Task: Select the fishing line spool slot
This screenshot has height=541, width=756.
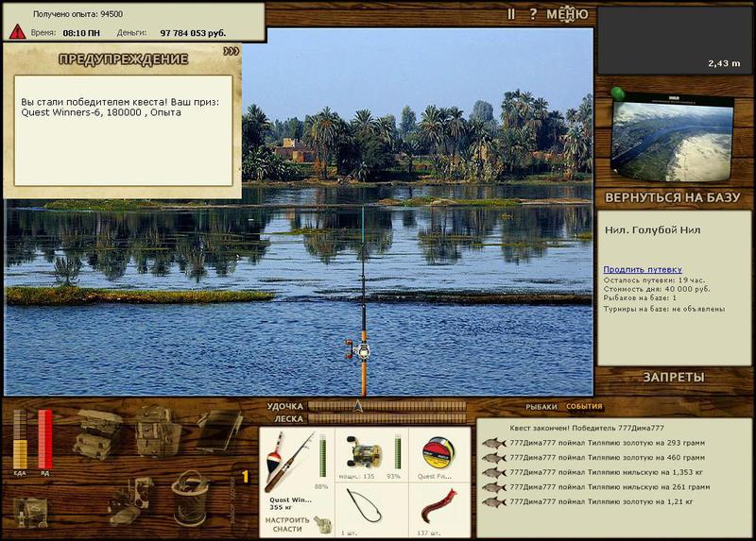Action: [438, 454]
